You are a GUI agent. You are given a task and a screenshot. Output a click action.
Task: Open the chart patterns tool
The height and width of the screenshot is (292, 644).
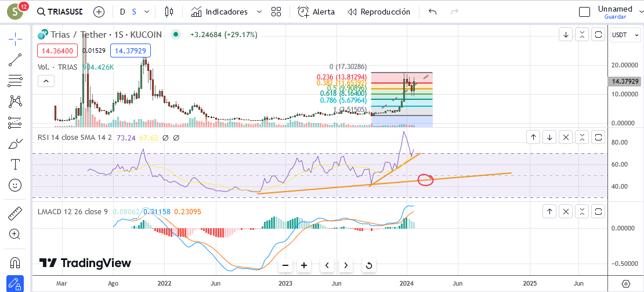(15, 101)
